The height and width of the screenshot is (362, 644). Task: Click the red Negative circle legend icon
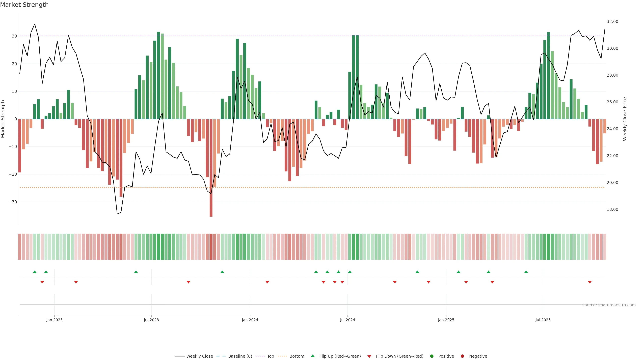462,356
